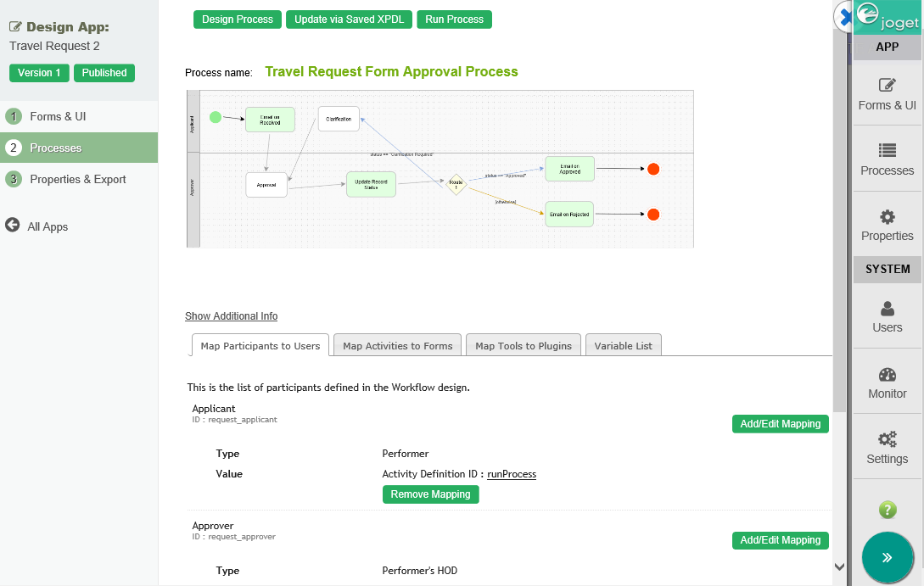
Task: Open the Variable List tab
Action: pos(624,346)
